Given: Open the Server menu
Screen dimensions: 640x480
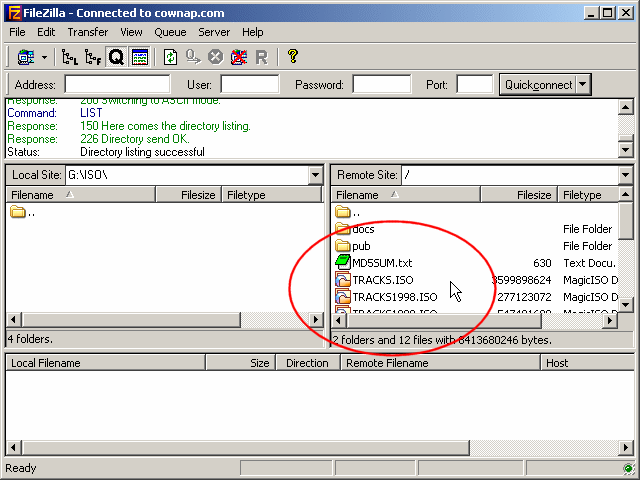Looking at the screenshot, I should pos(213,32).
